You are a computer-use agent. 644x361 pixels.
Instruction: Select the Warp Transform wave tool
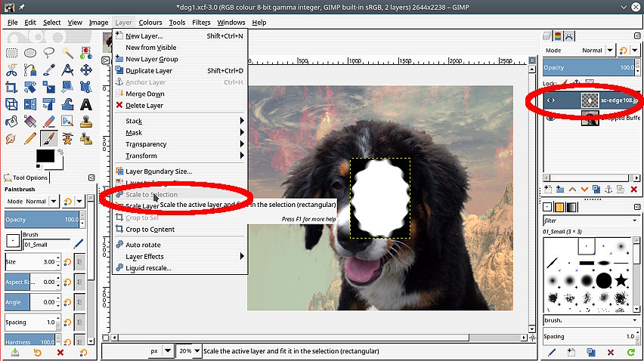pyautogui.click(x=67, y=105)
